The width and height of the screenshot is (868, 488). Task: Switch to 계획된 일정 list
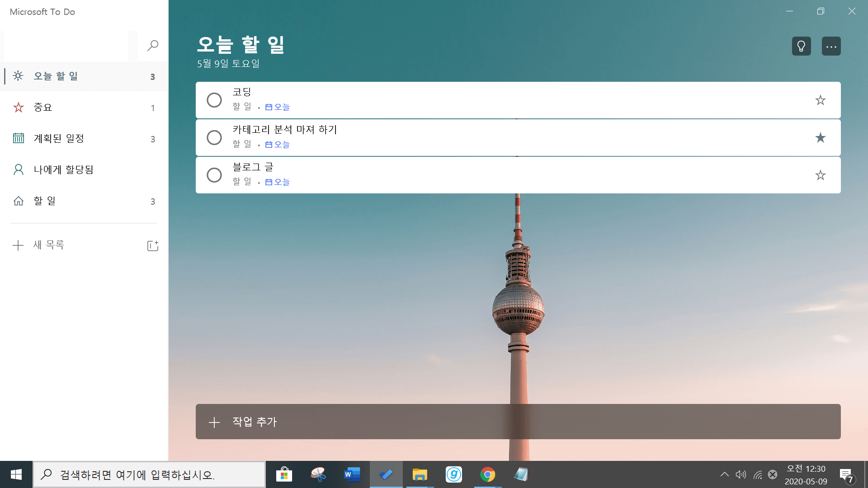click(x=59, y=139)
